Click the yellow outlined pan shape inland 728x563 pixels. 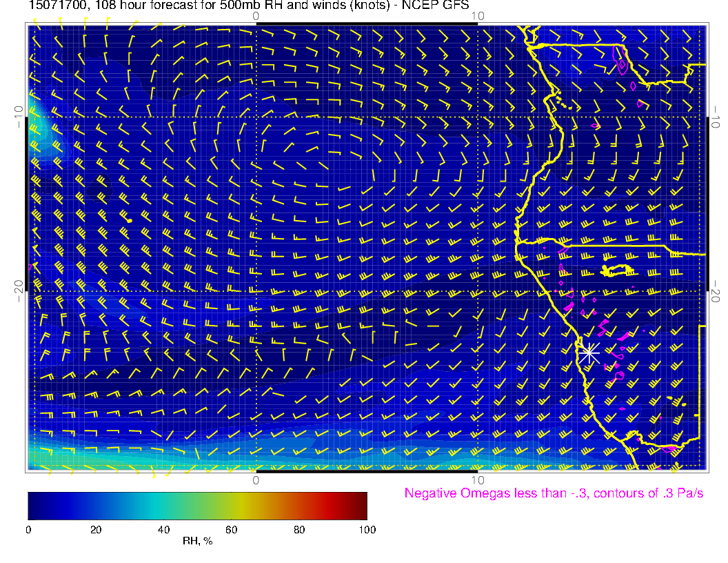[617, 269]
